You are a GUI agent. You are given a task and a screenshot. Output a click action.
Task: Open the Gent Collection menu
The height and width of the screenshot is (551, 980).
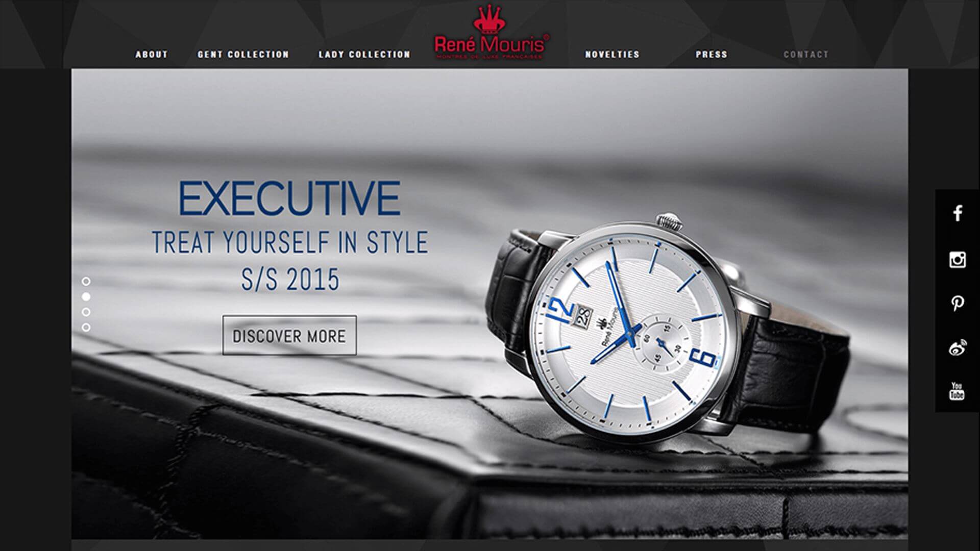243,54
